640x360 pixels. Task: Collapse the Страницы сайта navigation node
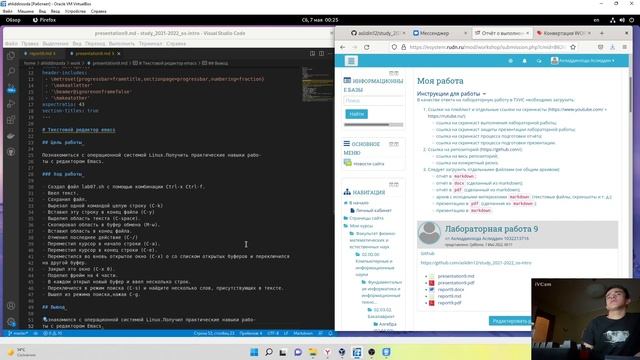coord(346,218)
